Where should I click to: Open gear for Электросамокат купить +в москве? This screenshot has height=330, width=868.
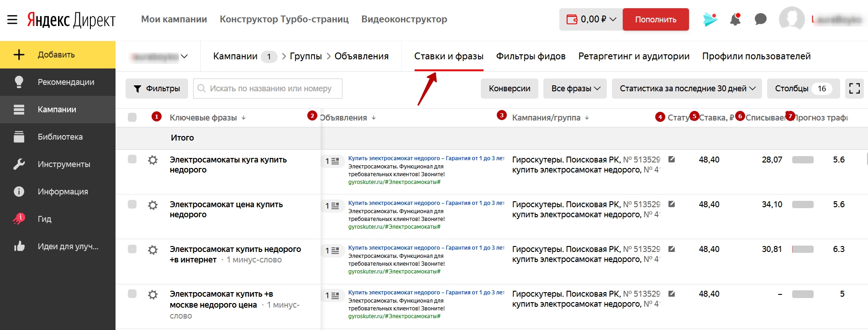pos(153,294)
